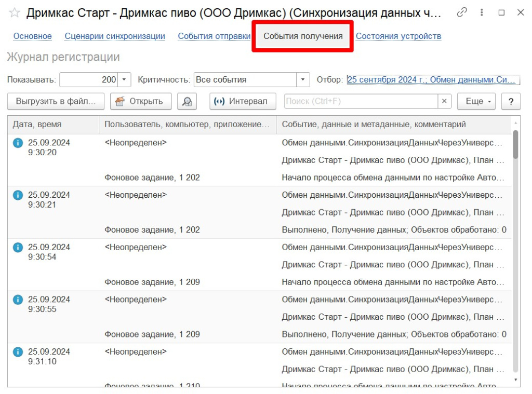Click info icon of 9:30:55 event
This screenshot has height=394, width=532.
[x=18, y=300]
